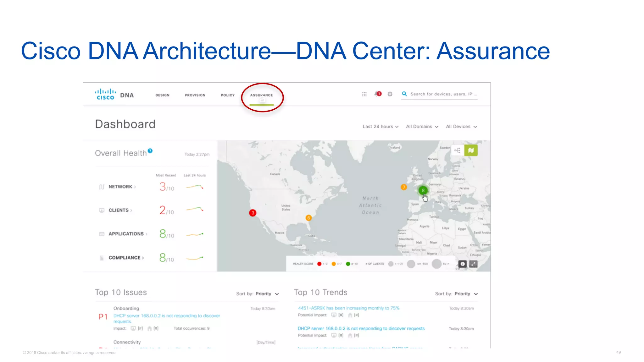Image resolution: width=644 pixels, height=362 pixels.
Task: Open P1 DHCP server not responding issue
Action: [x=167, y=319]
